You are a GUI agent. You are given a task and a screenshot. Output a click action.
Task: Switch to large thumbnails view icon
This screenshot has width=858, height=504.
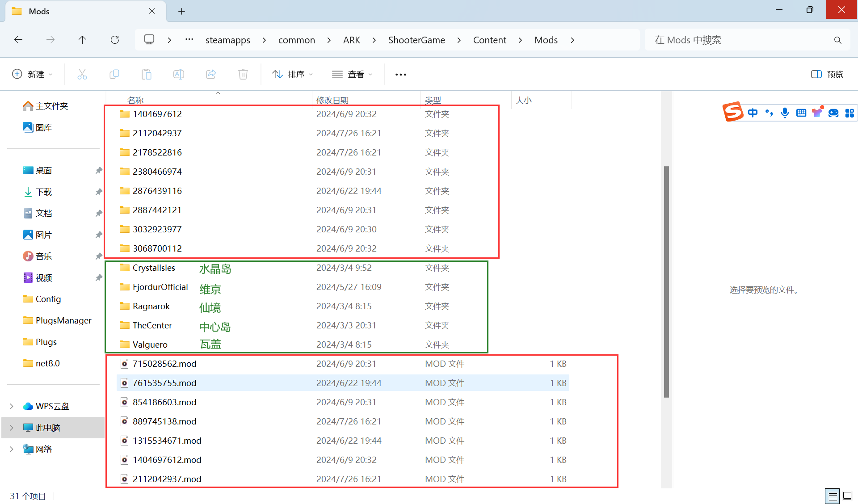point(847,496)
